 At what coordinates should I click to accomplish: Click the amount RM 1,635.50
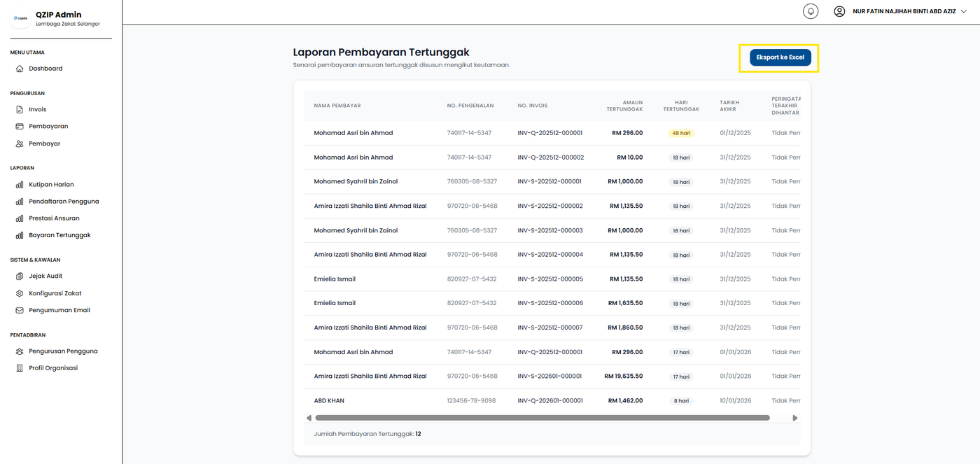[x=626, y=303]
